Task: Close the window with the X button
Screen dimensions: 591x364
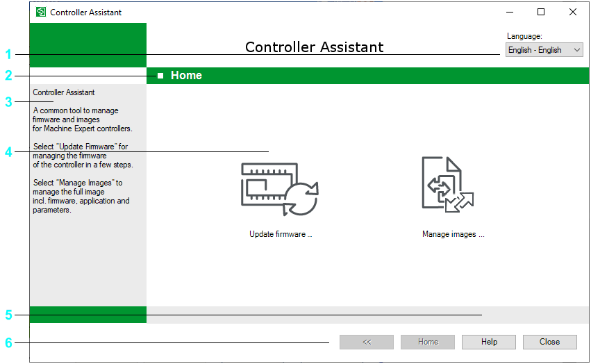Action: [x=572, y=12]
